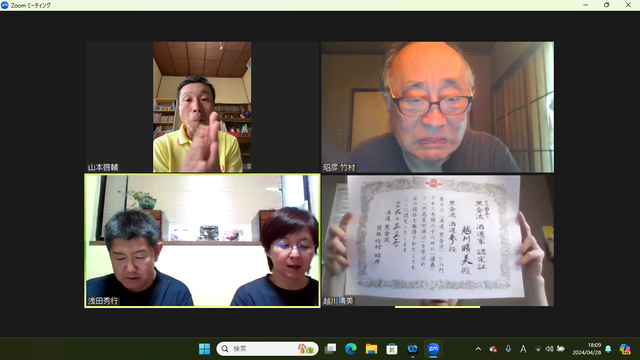Expand hidden system tray icons chevron
The image size is (640, 360).
pos(478,349)
